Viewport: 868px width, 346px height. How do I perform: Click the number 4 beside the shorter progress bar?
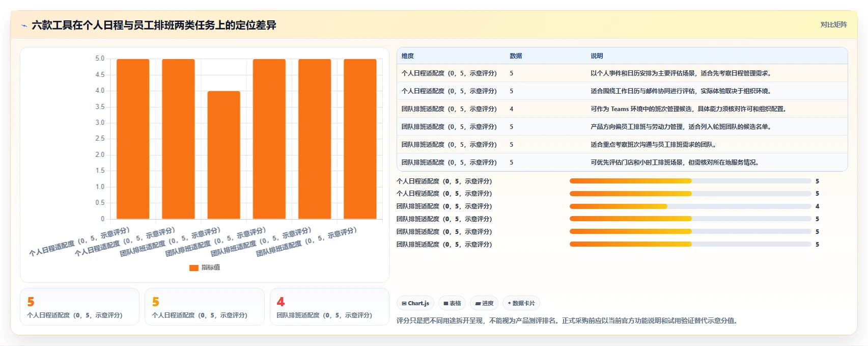818,206
